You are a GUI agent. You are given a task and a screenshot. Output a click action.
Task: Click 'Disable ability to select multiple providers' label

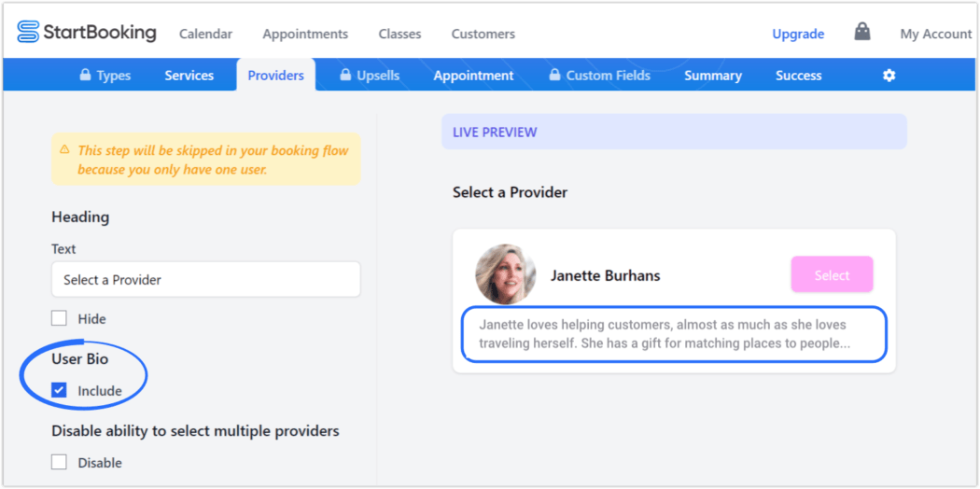click(195, 431)
